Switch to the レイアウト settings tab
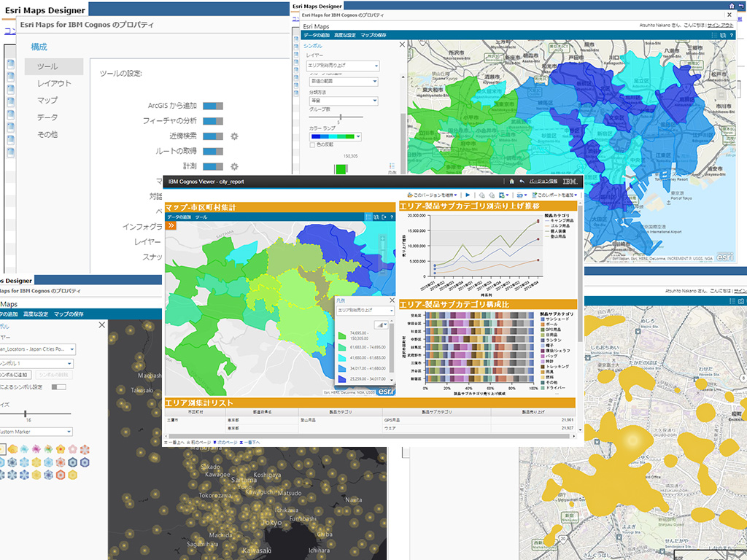The image size is (747, 560). coord(55,83)
